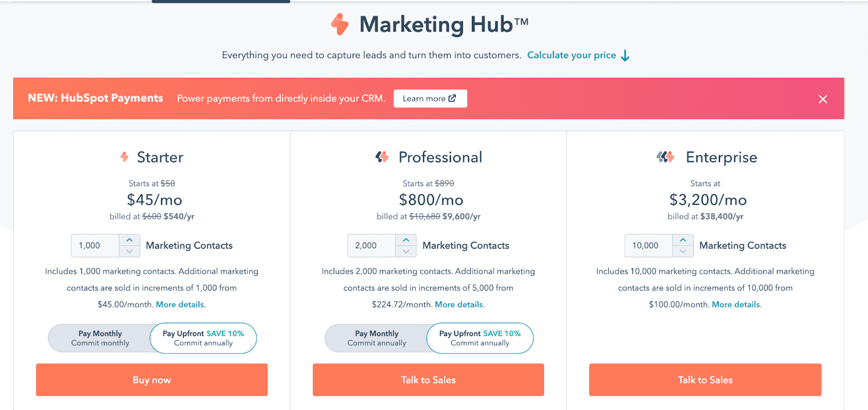Select Pay Upfront for the Professional plan
Screen dimensions: 868x410
coord(480,338)
